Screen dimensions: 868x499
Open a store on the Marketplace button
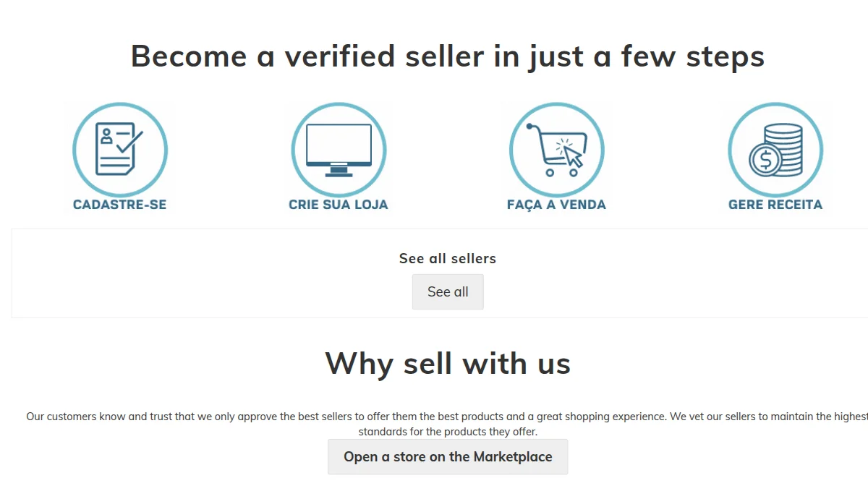pos(448,457)
